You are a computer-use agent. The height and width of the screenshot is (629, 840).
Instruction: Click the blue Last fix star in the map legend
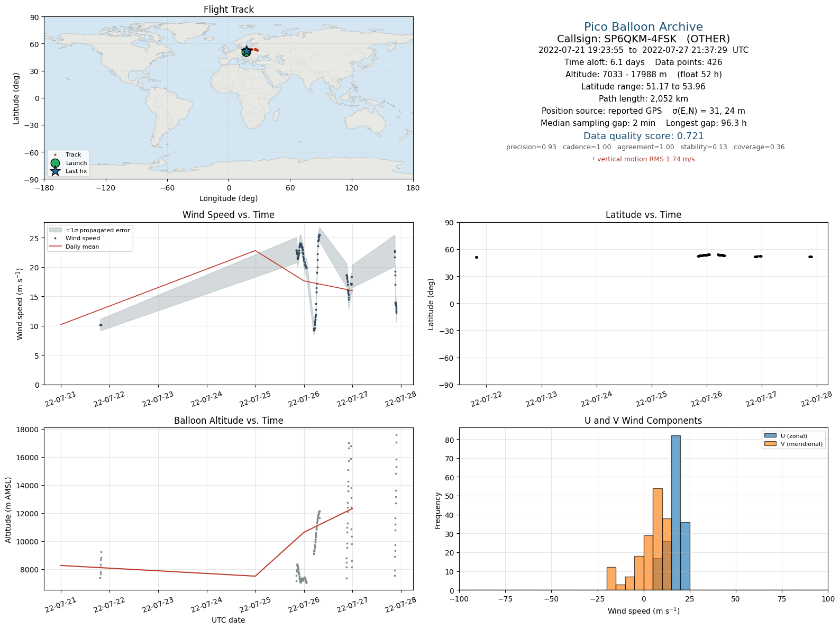55,171
